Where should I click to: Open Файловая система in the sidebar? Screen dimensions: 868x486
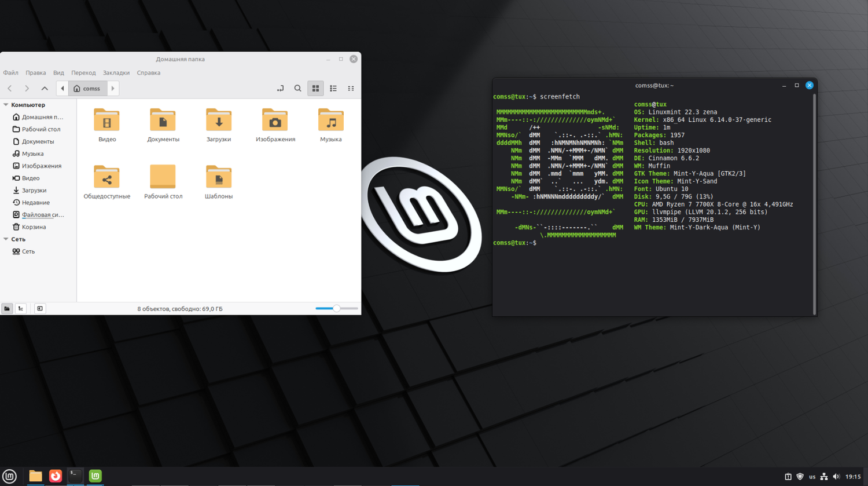point(38,215)
